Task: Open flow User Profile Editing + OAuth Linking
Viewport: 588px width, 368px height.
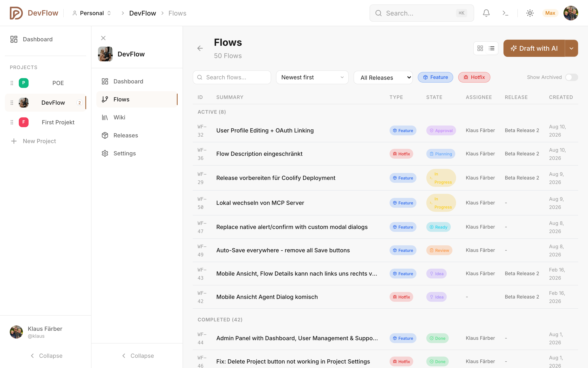Action: coord(265,130)
